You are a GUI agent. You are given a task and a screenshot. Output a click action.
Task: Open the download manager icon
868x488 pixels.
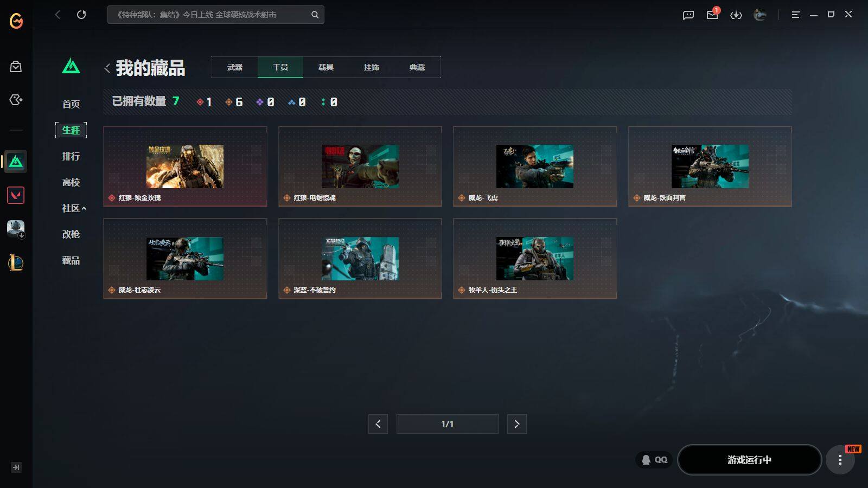736,15
